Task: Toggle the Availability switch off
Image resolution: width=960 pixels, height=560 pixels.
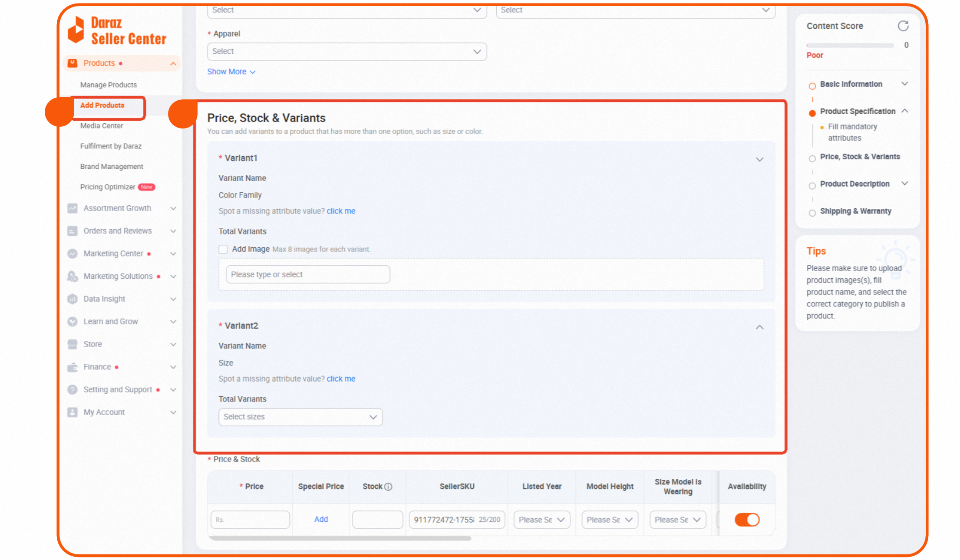Action: [747, 520]
